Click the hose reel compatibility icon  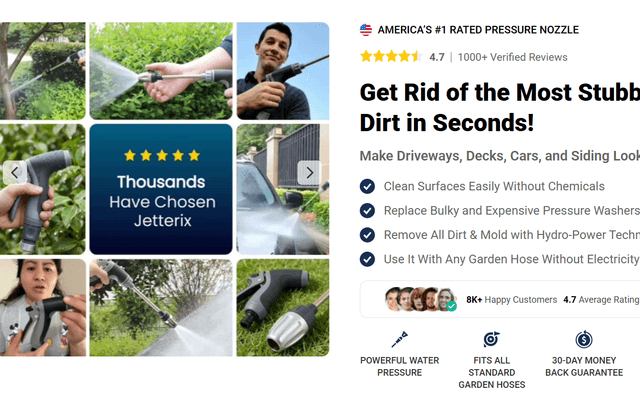(x=491, y=340)
